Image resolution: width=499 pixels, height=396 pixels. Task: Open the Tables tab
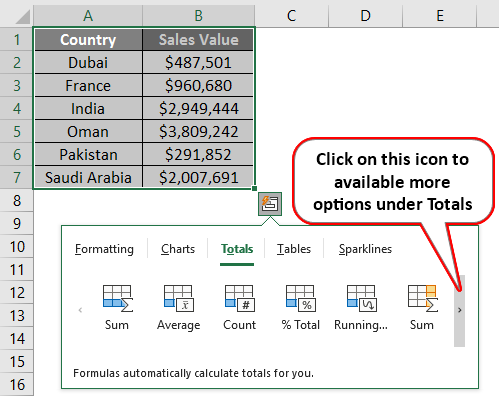point(294,249)
